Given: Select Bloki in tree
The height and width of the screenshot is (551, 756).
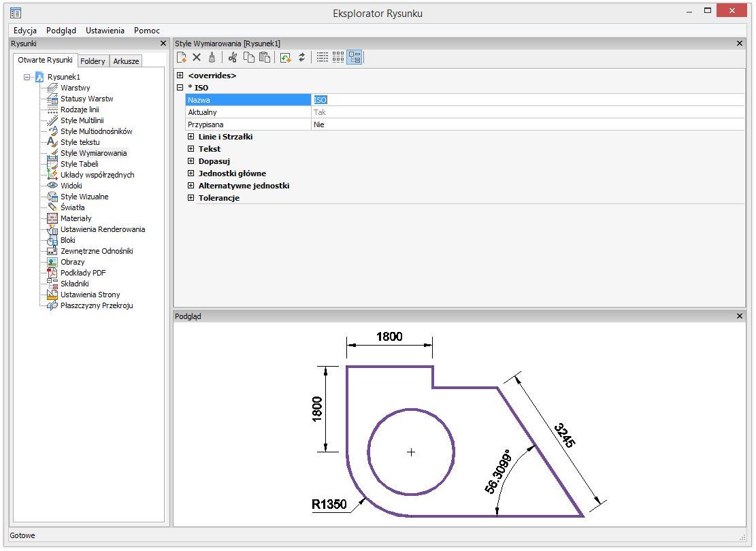Looking at the screenshot, I should click(x=67, y=240).
